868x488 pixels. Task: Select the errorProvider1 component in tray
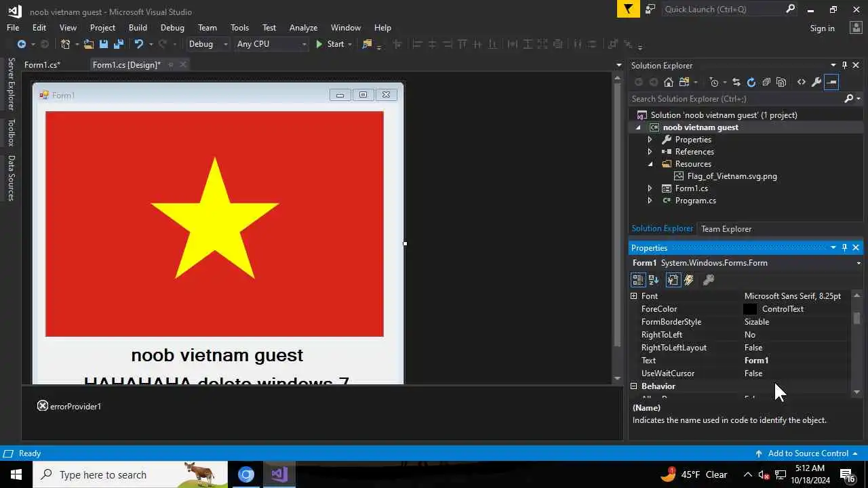[x=69, y=406]
